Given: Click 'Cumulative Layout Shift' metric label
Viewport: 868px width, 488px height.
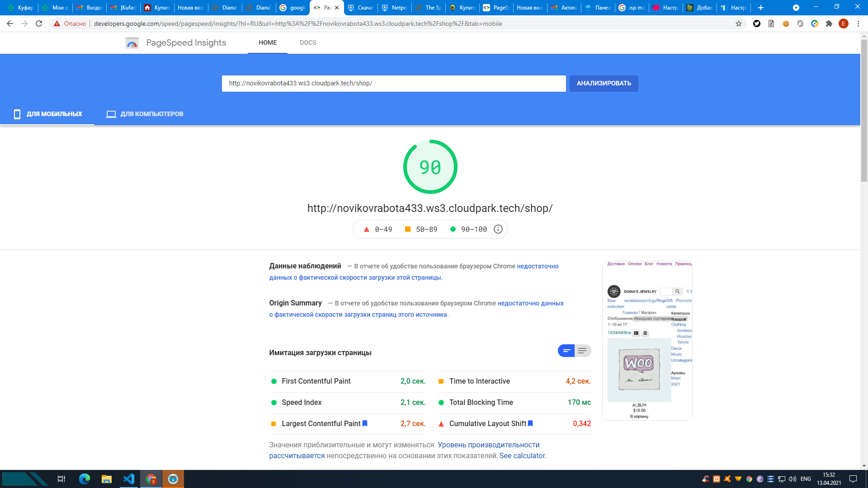Looking at the screenshot, I should click(488, 423).
